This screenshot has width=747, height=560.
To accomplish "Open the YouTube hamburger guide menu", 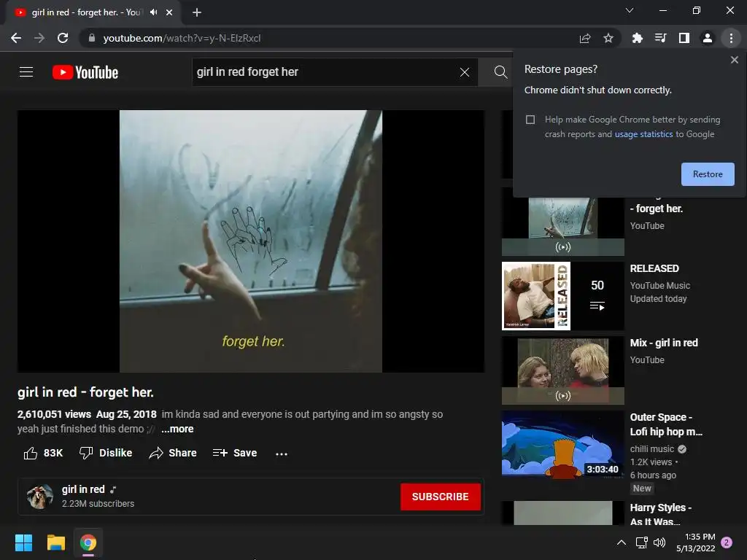I will coord(26,72).
